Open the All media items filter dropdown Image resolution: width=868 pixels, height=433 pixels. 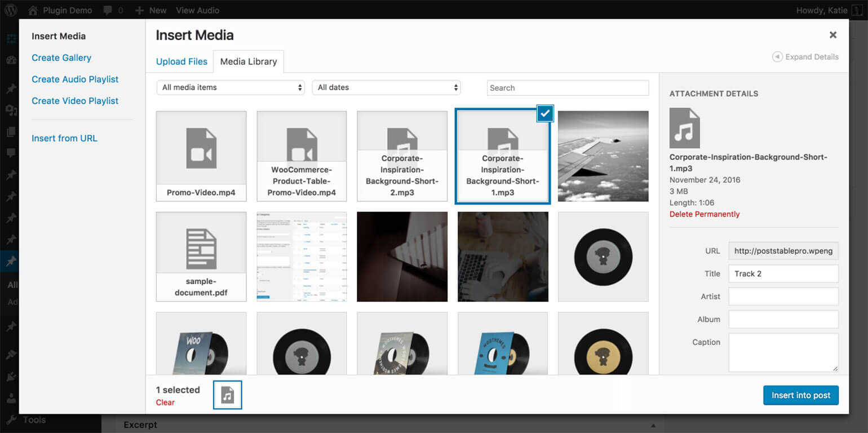(x=230, y=87)
